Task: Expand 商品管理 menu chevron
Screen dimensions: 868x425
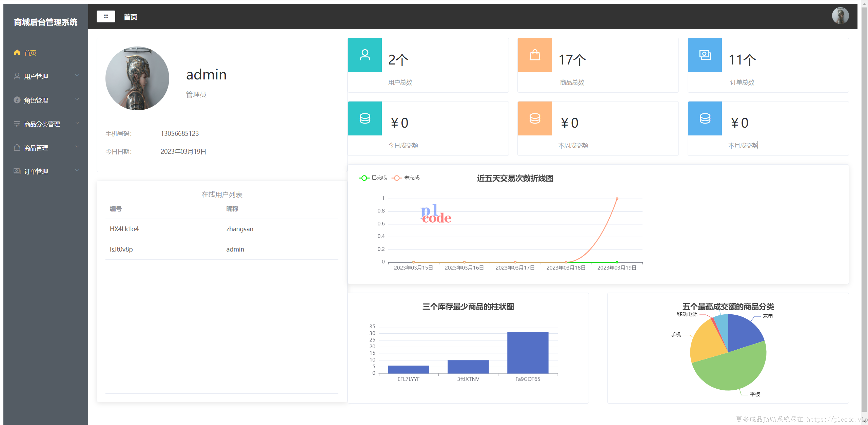Action: pyautogui.click(x=77, y=147)
